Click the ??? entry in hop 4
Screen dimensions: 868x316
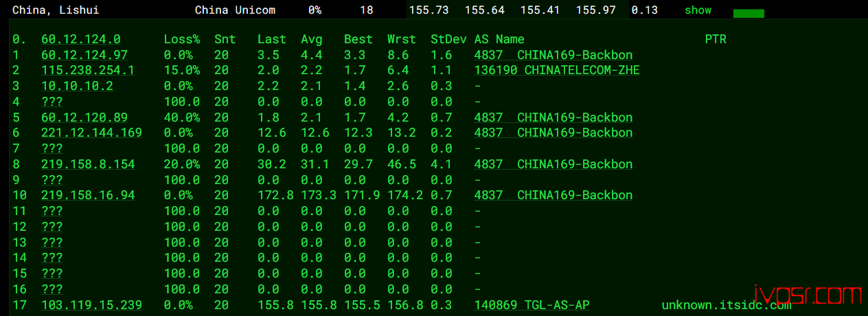click(x=52, y=102)
